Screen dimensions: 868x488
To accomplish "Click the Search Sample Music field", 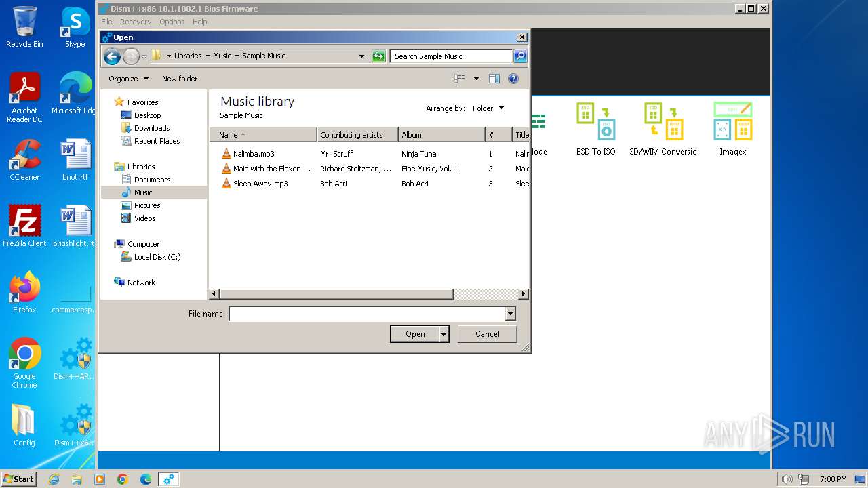I will click(451, 56).
